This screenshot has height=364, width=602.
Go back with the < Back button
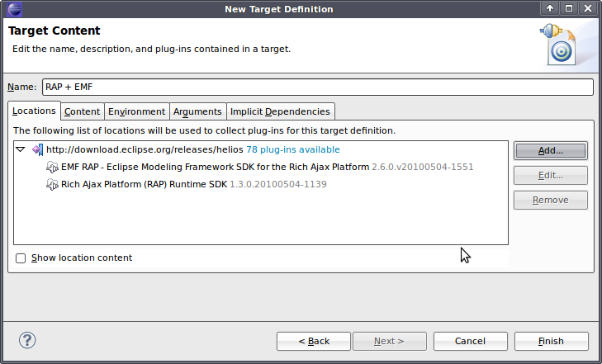pos(314,341)
